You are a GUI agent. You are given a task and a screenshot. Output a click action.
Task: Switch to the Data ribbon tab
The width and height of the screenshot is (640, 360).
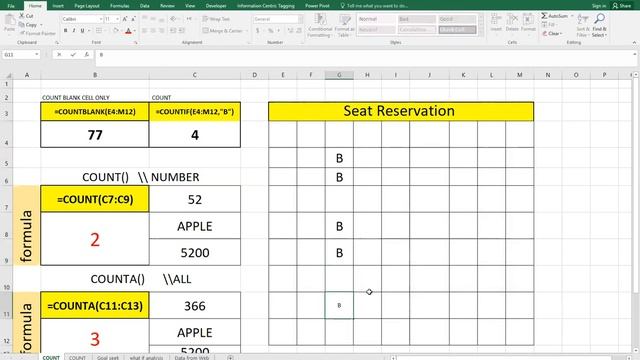tap(144, 6)
